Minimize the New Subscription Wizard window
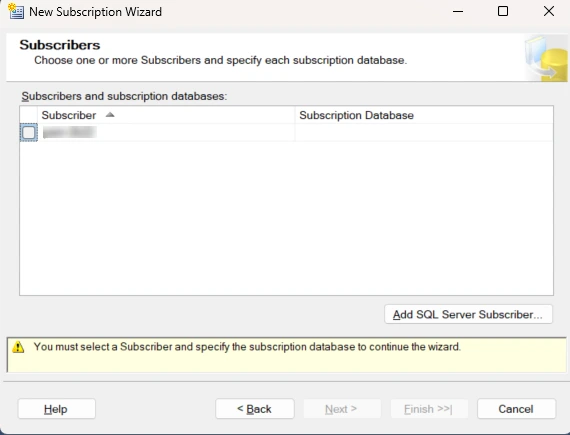The image size is (570, 435). tap(458, 11)
